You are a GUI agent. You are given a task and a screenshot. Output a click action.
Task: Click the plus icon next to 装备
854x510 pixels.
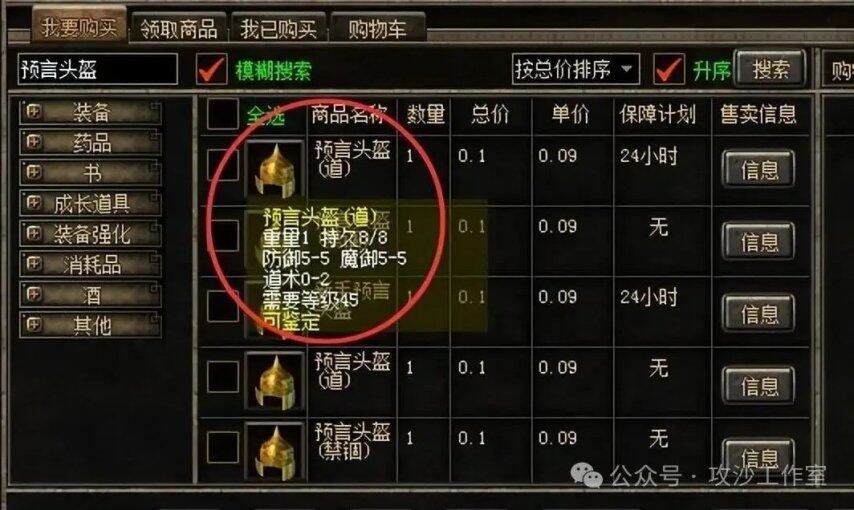[x=33, y=112]
